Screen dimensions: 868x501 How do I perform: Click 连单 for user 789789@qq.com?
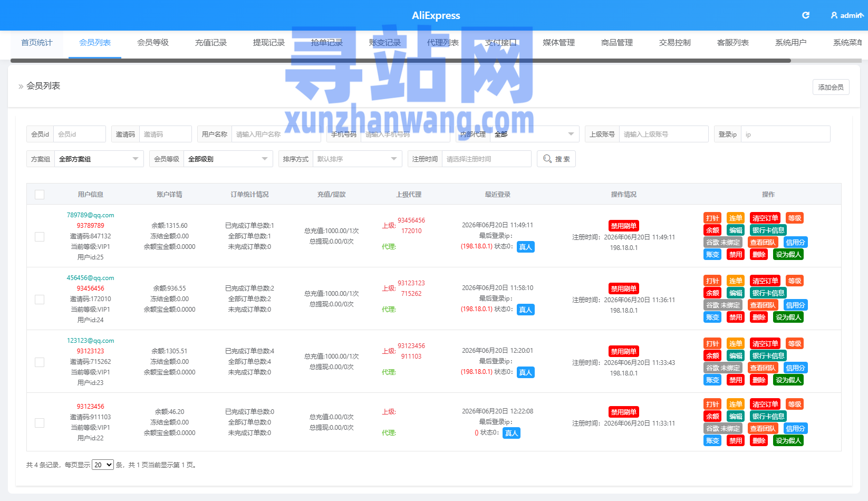tap(736, 218)
